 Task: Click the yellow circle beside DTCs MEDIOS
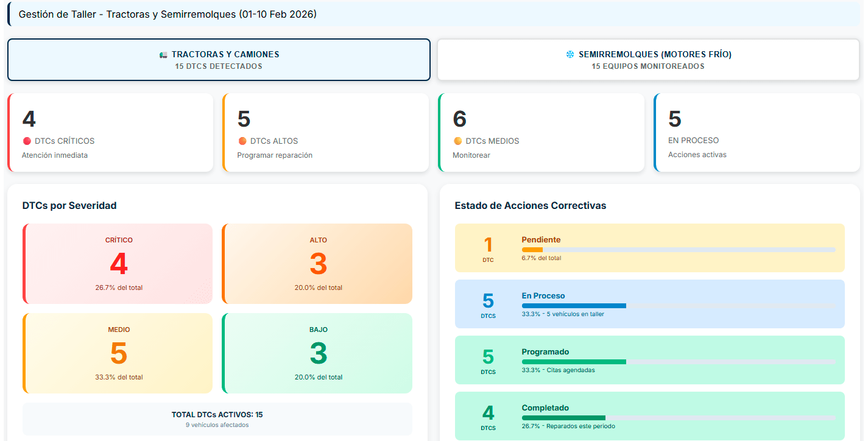click(x=458, y=141)
